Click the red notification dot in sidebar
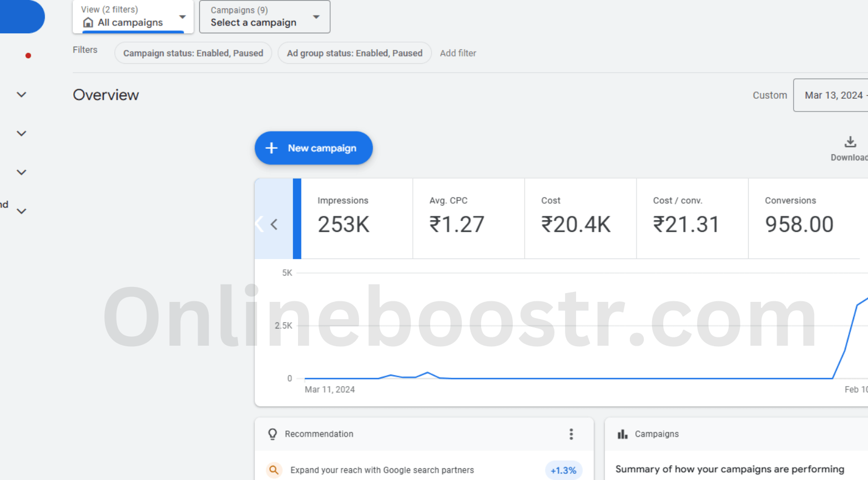Viewport: 868px width, 480px height. 28,55
